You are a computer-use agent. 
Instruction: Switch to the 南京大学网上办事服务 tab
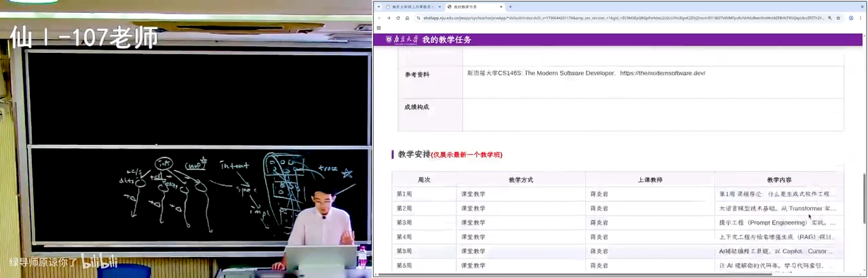pyautogui.click(x=412, y=6)
